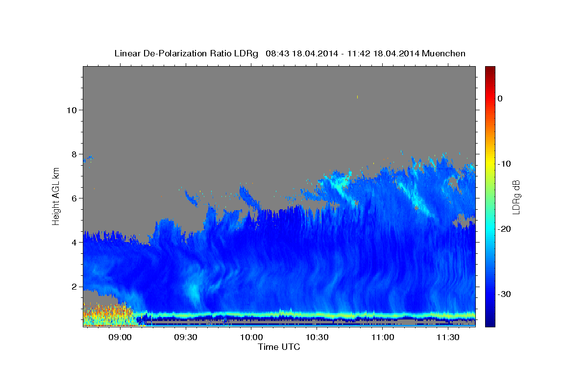Click the 11:00 time tick label

click(x=383, y=338)
